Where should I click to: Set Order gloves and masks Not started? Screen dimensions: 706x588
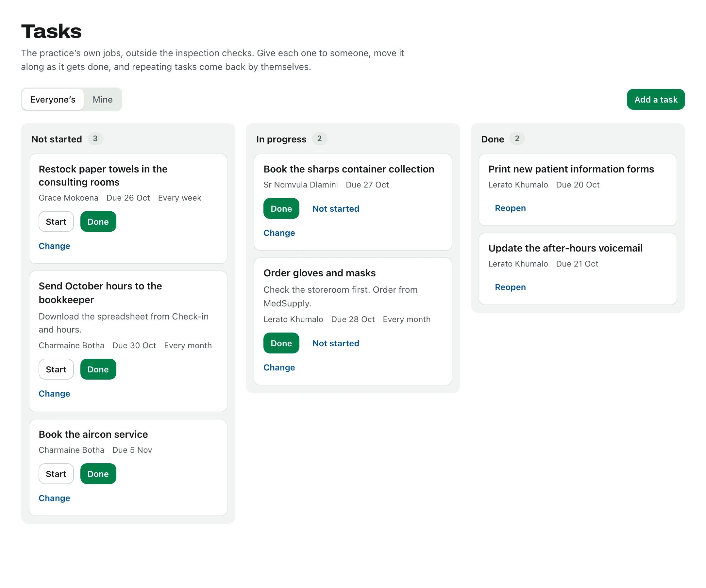coord(336,343)
